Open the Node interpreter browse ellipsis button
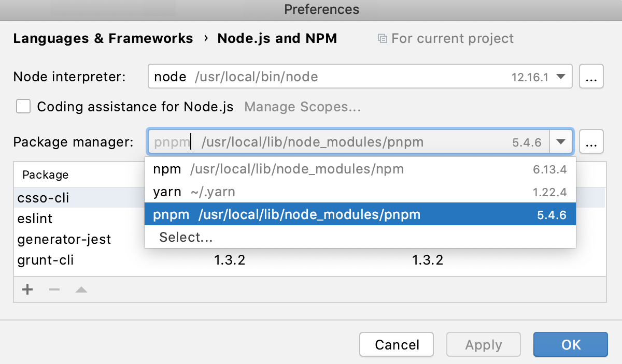622x364 pixels. [x=591, y=77]
